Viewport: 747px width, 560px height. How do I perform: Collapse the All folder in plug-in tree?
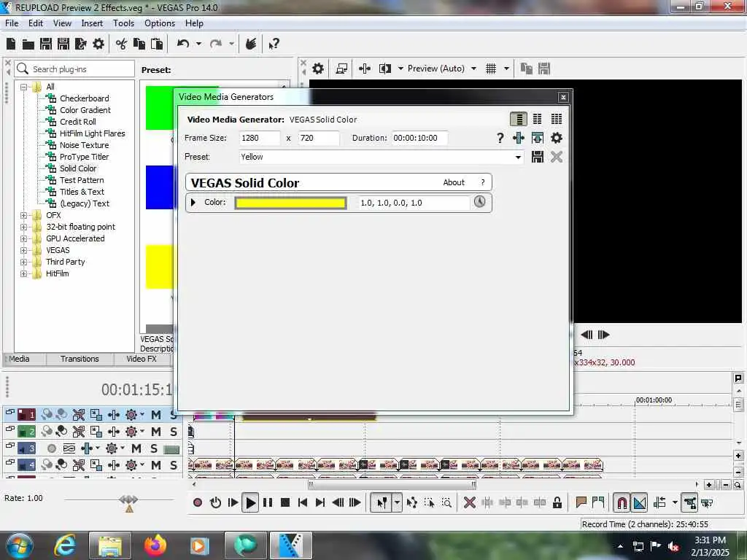coord(23,87)
